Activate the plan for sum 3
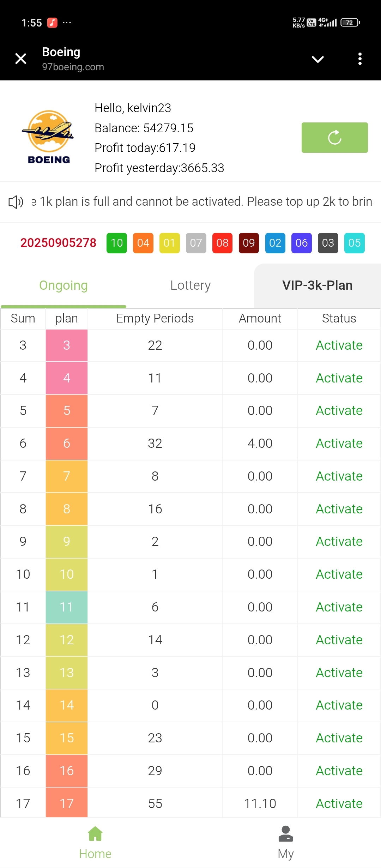The height and width of the screenshot is (868, 381). tap(339, 345)
